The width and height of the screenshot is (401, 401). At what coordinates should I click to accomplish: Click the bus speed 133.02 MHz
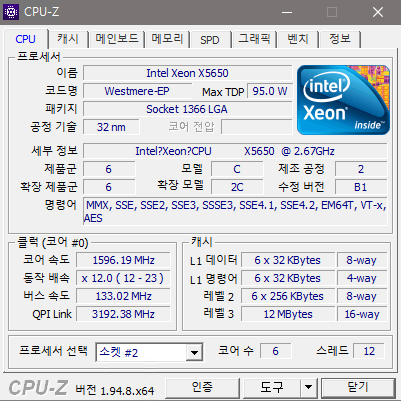(123, 296)
